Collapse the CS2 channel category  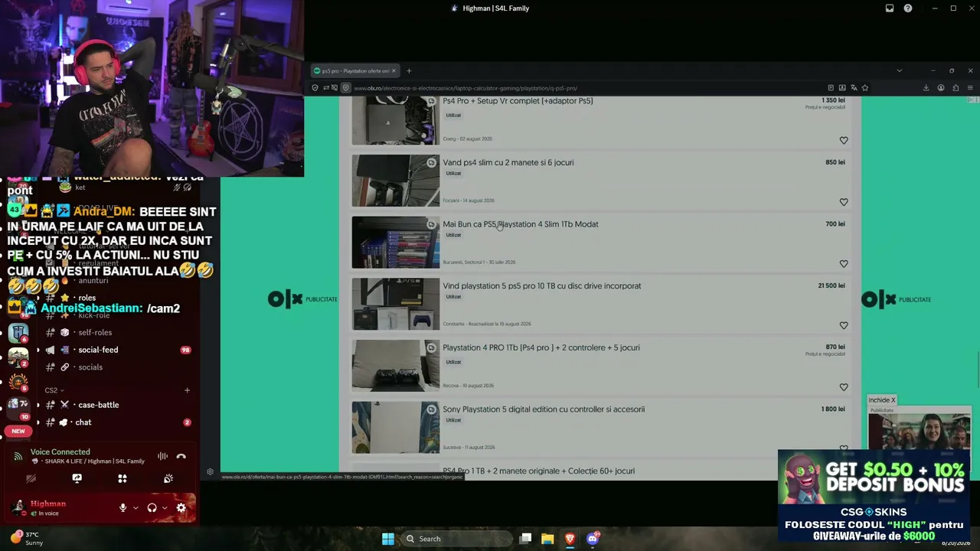coord(54,390)
